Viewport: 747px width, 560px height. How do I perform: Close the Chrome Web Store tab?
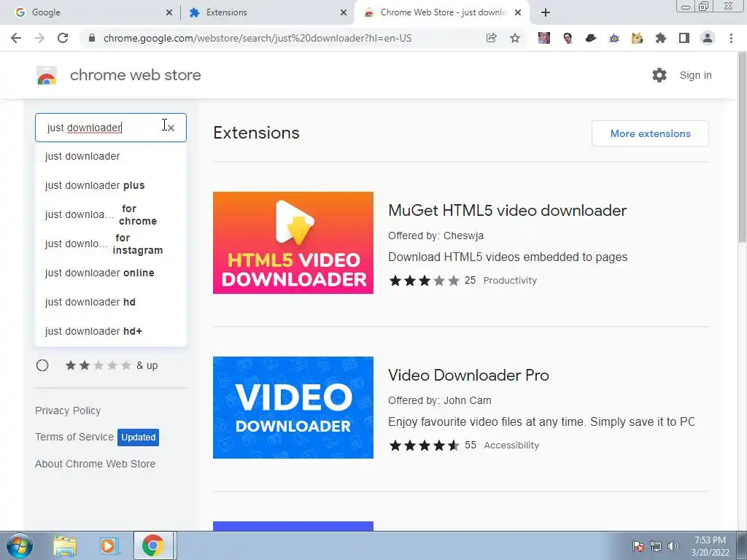tap(518, 13)
